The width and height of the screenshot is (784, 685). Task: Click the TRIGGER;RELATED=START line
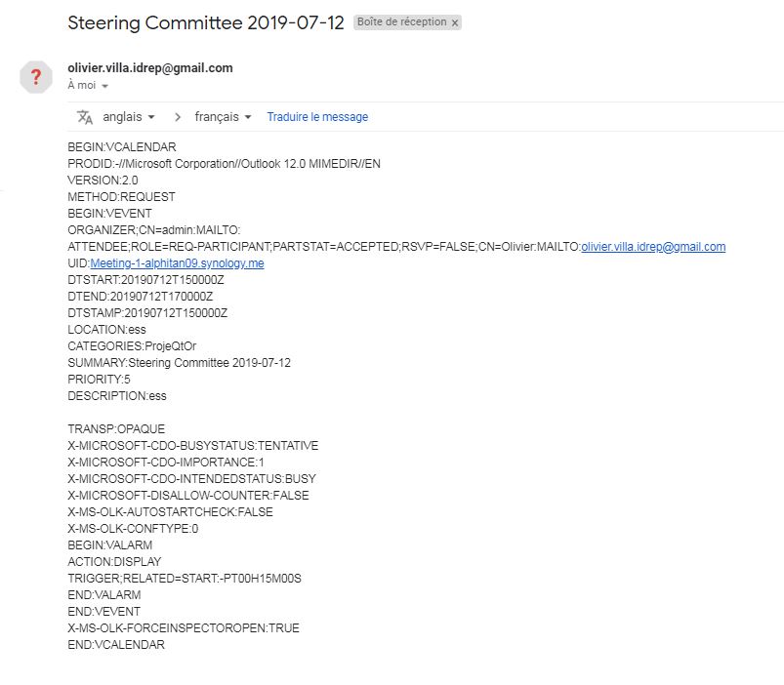point(185,579)
